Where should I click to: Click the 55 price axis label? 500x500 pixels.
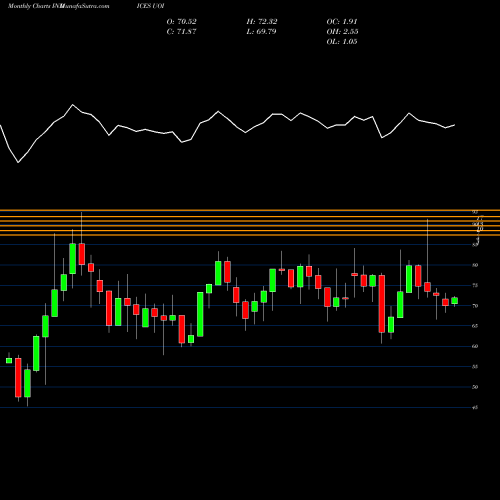coord(475,367)
